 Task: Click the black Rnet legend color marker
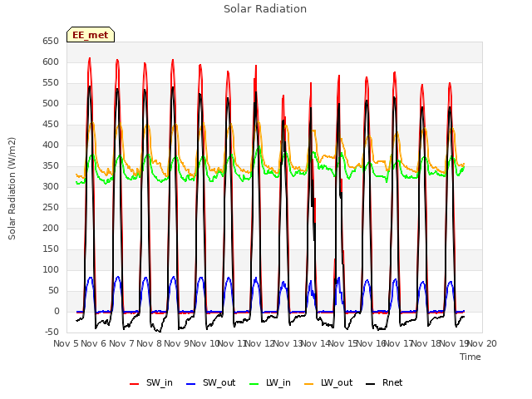[x=371, y=384]
